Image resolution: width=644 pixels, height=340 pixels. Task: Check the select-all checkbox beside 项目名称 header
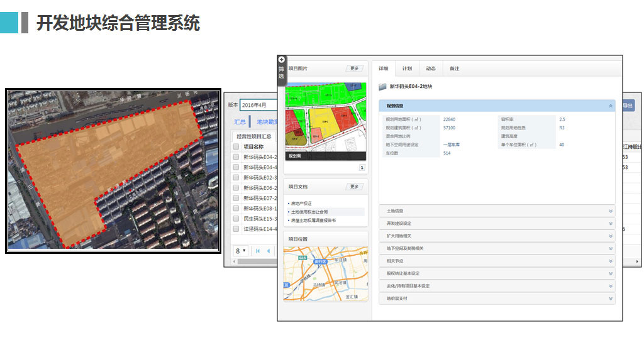(x=236, y=146)
